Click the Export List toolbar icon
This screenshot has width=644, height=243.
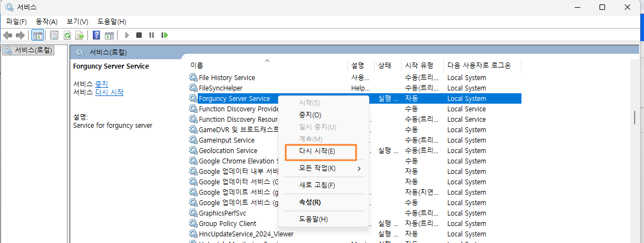80,35
